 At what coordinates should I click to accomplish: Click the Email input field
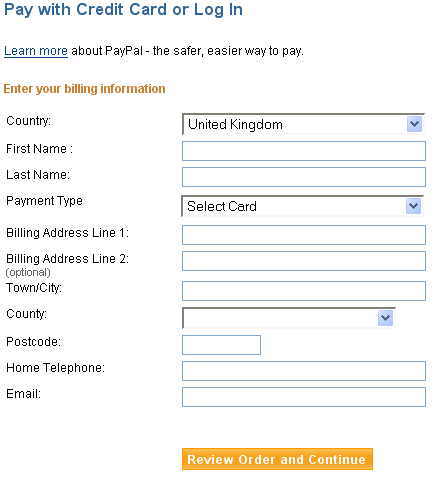pyautogui.click(x=304, y=397)
